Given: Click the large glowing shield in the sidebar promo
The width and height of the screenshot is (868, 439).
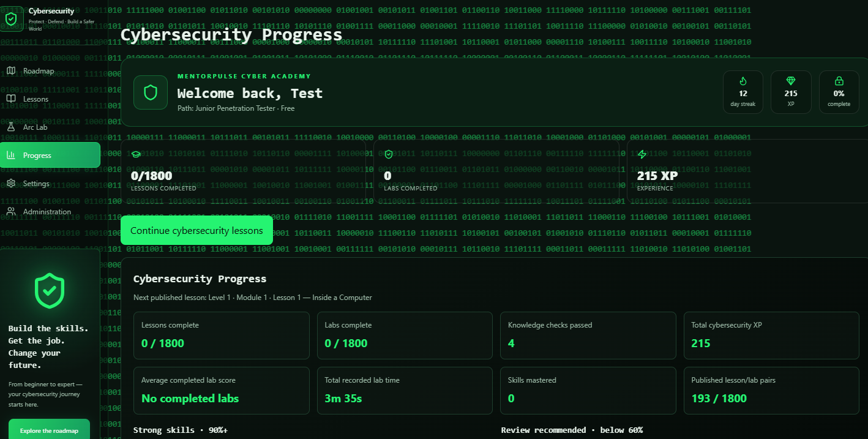Looking at the screenshot, I should (x=50, y=291).
